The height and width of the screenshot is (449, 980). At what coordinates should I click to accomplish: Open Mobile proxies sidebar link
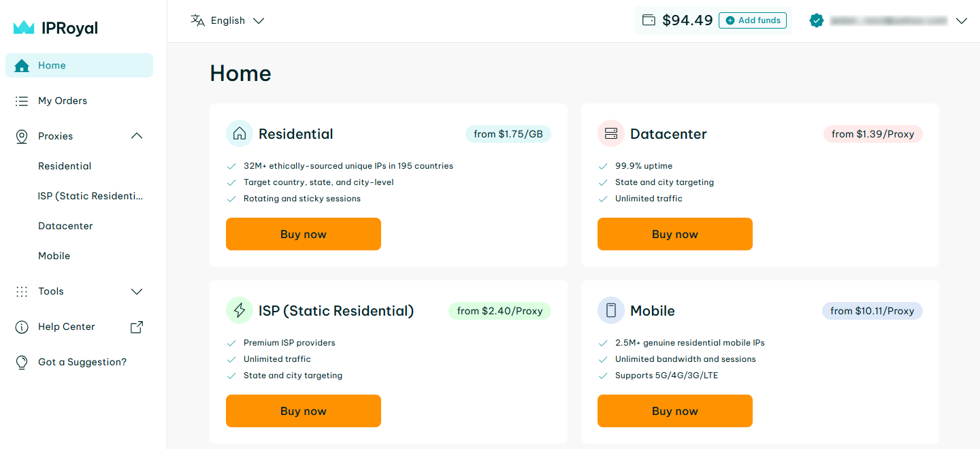coord(54,256)
